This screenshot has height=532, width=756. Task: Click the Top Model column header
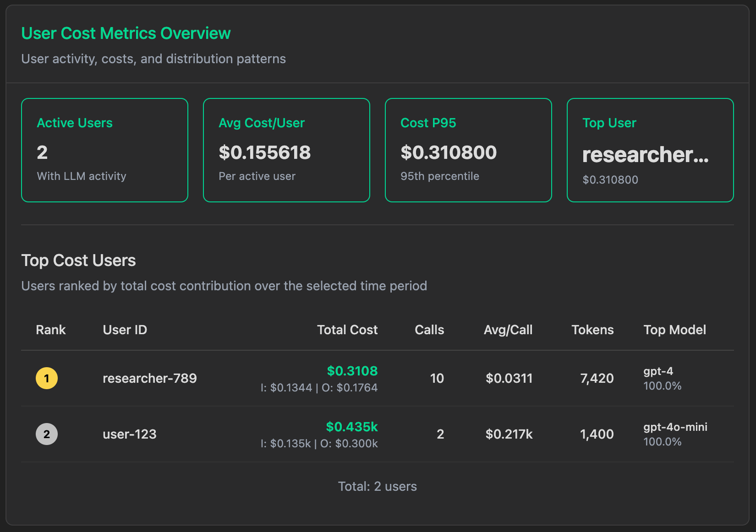[x=674, y=330]
